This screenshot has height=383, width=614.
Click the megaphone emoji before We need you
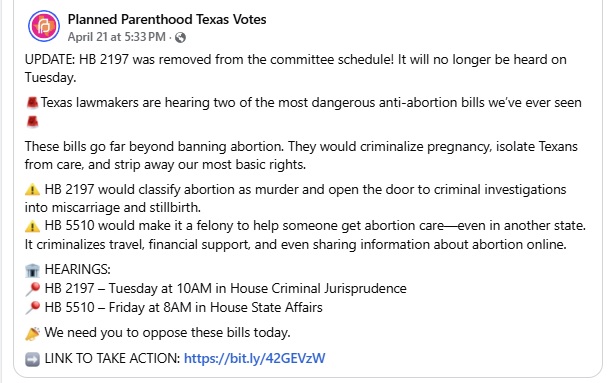[x=32, y=333]
